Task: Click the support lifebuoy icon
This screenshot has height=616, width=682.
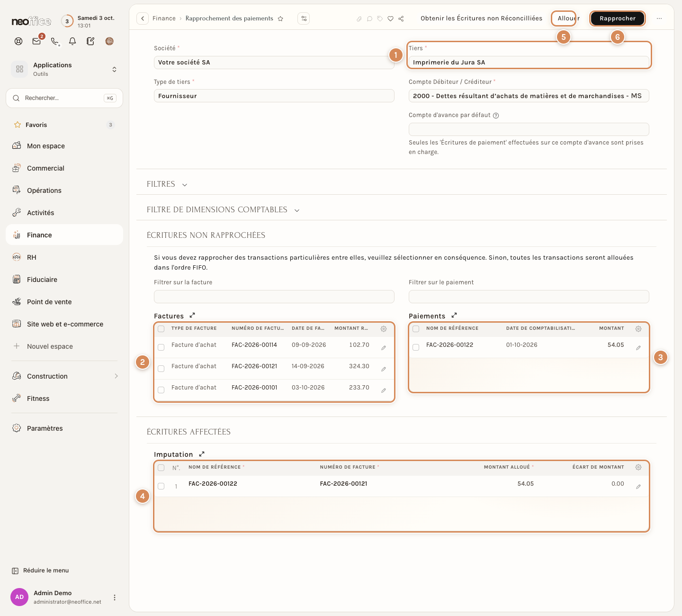Action: 18,41
